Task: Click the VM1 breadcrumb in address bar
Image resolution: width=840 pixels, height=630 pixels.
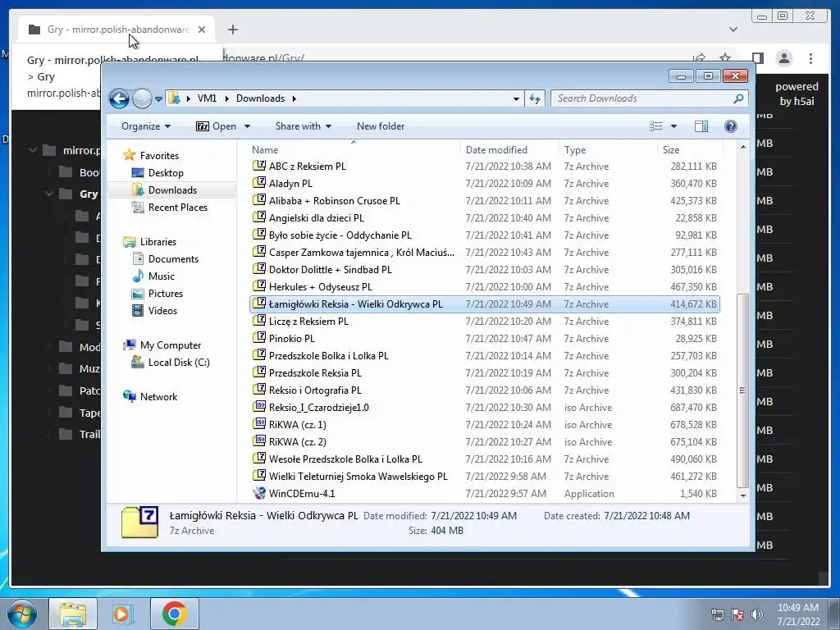Action: (207, 98)
